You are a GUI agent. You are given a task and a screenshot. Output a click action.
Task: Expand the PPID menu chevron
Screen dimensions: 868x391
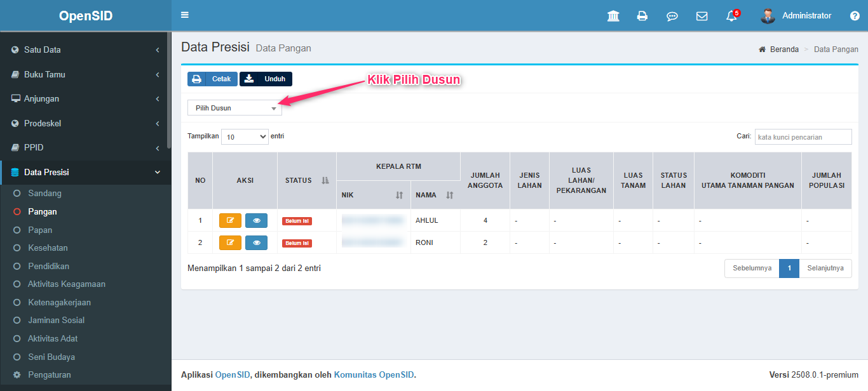158,147
